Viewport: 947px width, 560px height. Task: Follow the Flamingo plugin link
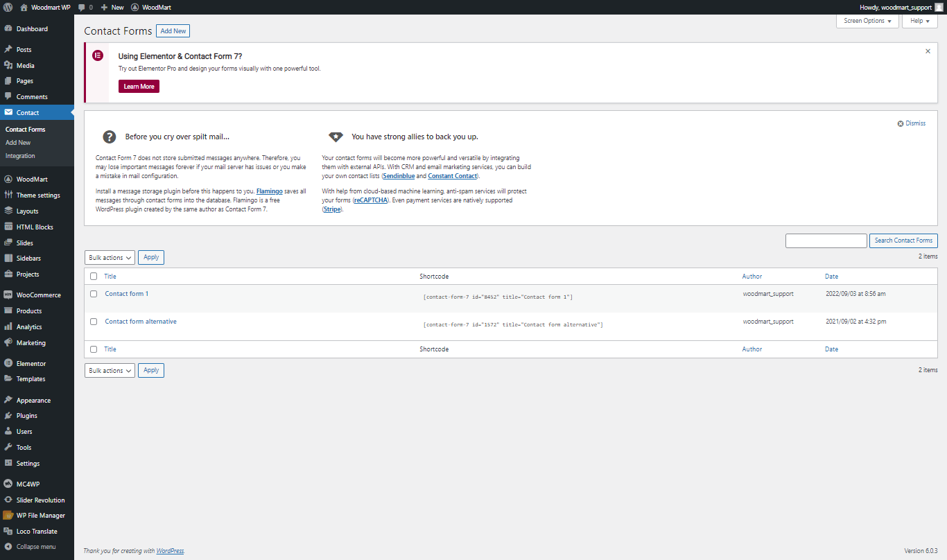point(270,191)
